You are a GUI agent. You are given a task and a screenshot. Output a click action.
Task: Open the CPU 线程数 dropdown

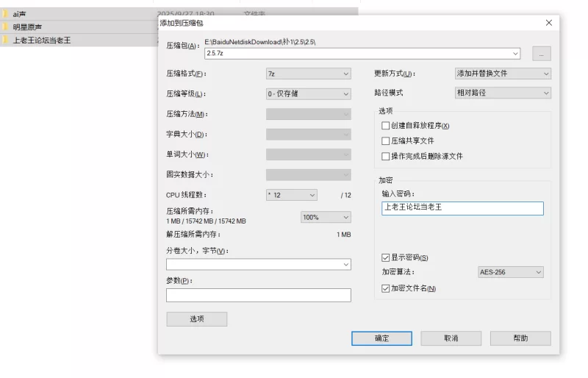(x=291, y=195)
